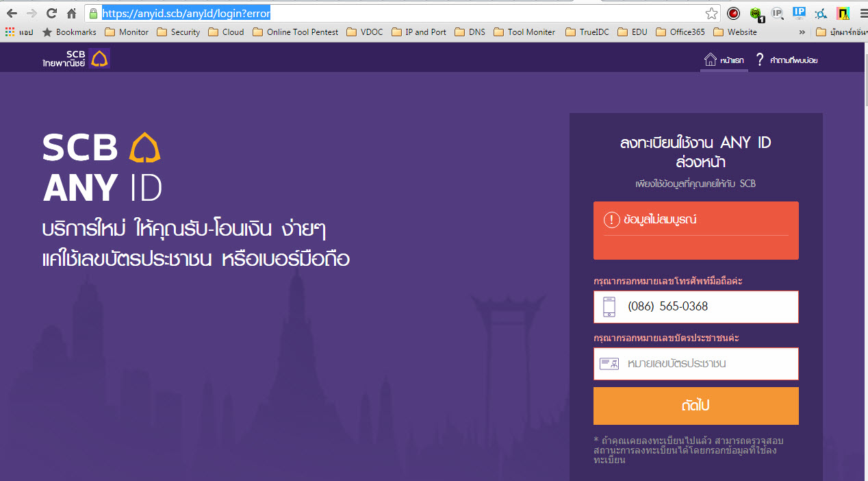
Task: Go to the browser home page icon
Action: (72, 13)
